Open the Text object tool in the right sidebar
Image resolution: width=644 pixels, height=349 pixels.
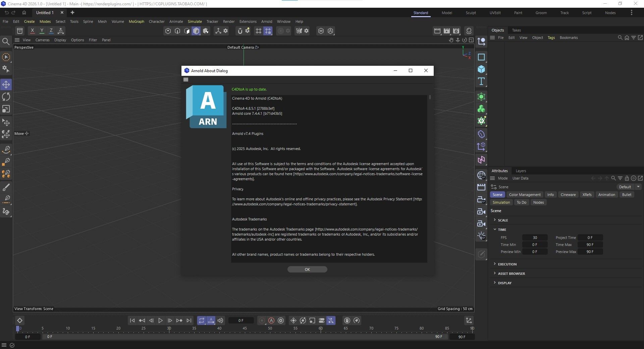pos(481,81)
